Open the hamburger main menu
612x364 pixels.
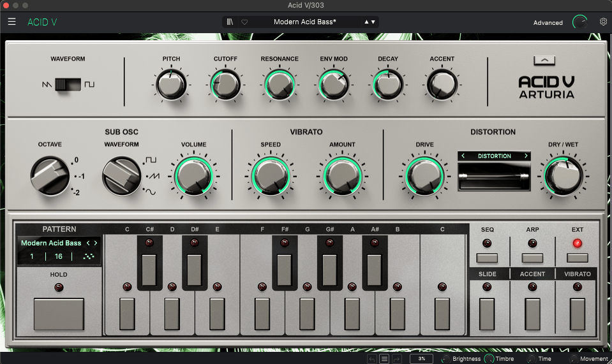(11, 22)
